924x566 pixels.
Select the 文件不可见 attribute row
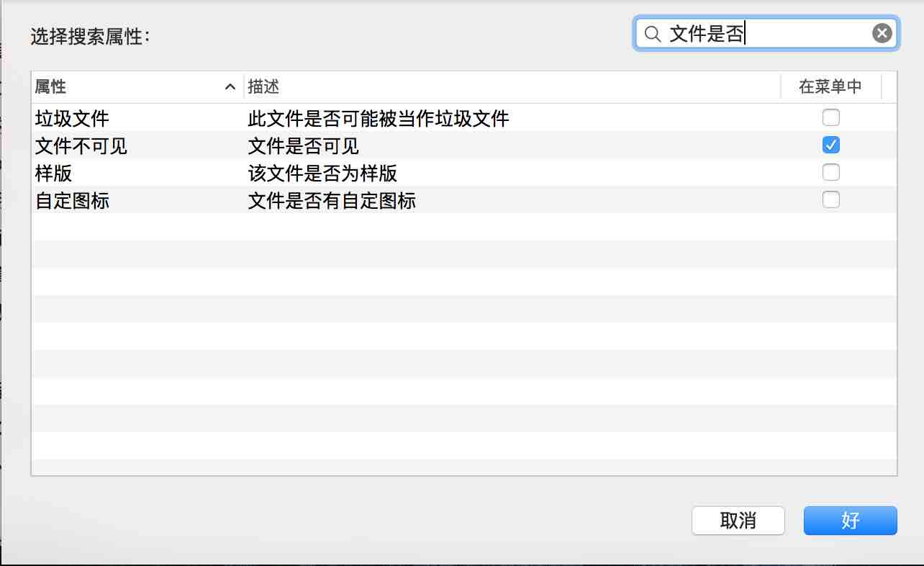81,146
